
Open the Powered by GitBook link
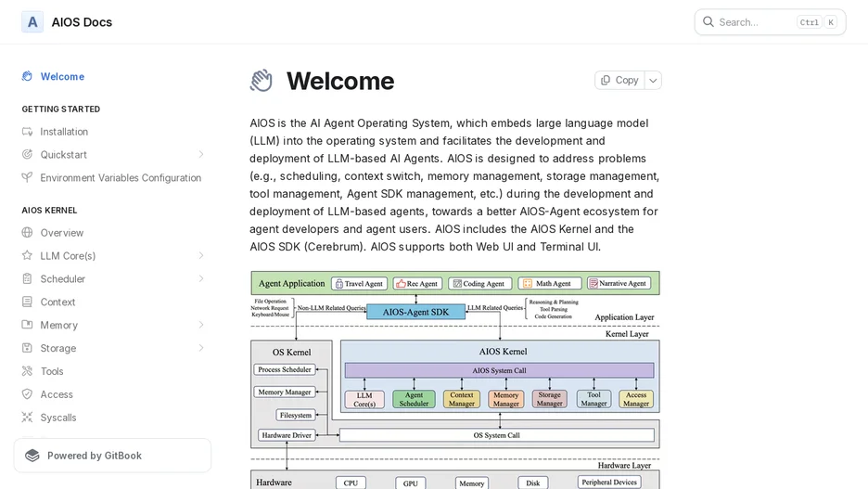tap(112, 456)
